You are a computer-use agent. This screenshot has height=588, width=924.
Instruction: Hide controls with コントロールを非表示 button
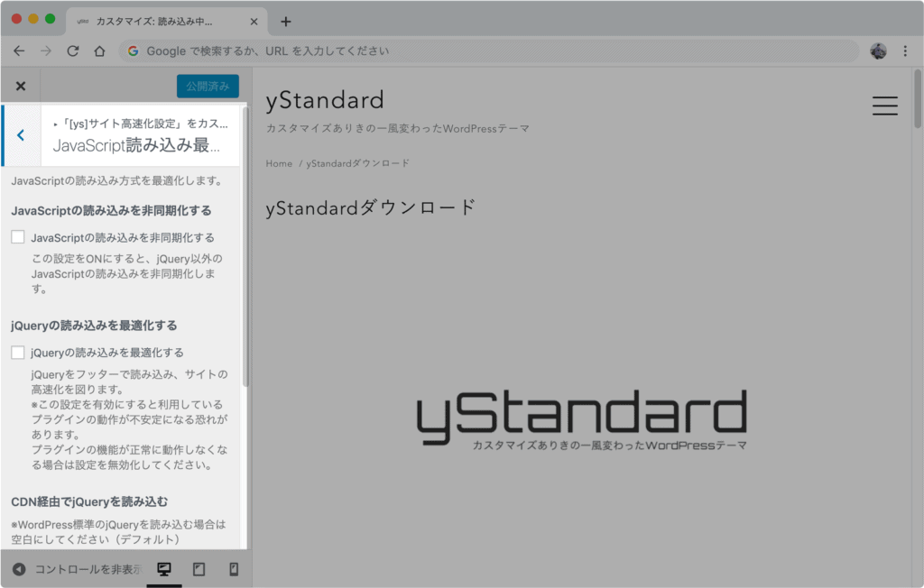coord(78,569)
